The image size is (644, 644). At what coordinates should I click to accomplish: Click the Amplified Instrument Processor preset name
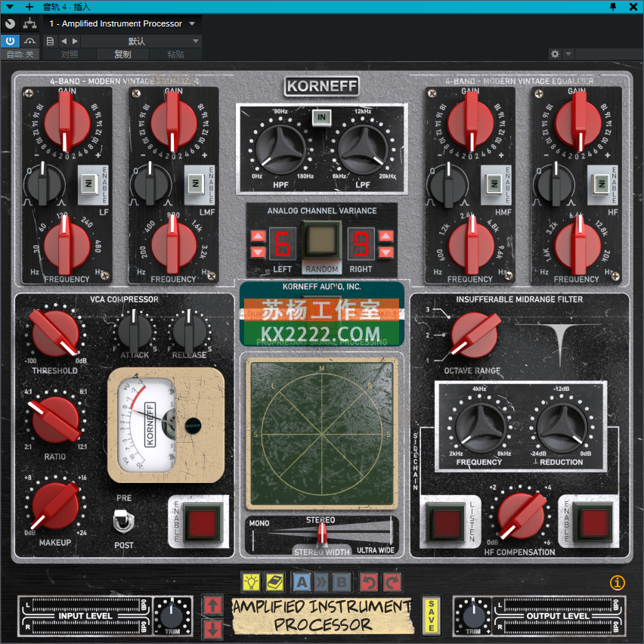click(323, 616)
